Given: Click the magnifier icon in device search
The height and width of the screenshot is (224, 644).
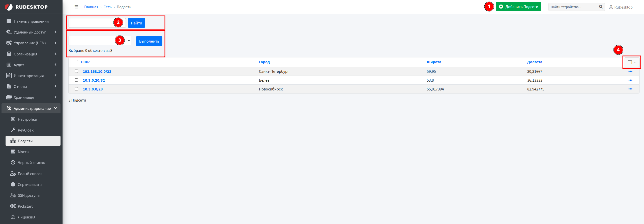Looking at the screenshot, I should pos(601,7).
